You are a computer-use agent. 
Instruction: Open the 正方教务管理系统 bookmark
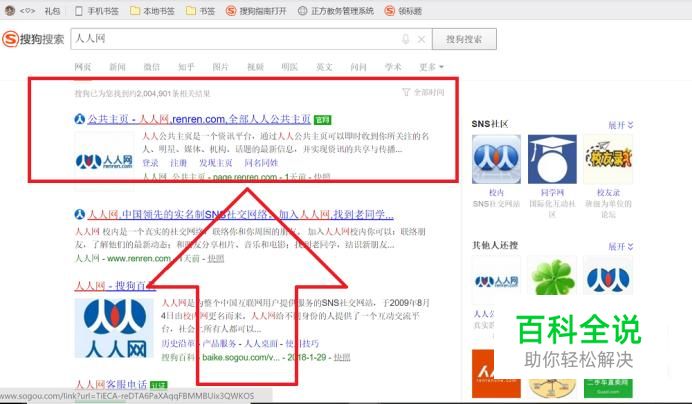click(336, 11)
